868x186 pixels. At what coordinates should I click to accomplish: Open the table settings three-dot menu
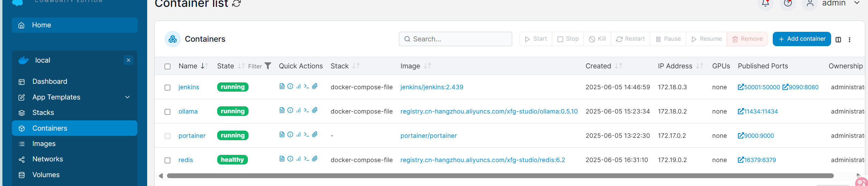[850, 39]
